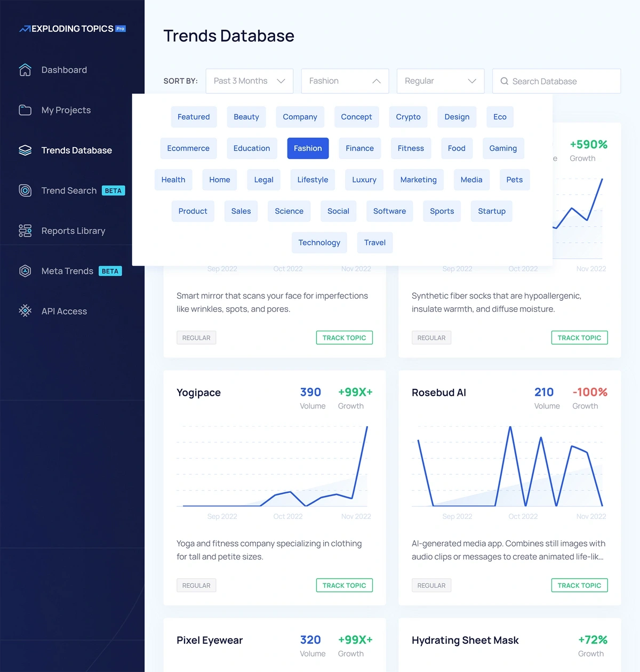Pick the Startup category
This screenshot has height=672, width=640.
(492, 211)
